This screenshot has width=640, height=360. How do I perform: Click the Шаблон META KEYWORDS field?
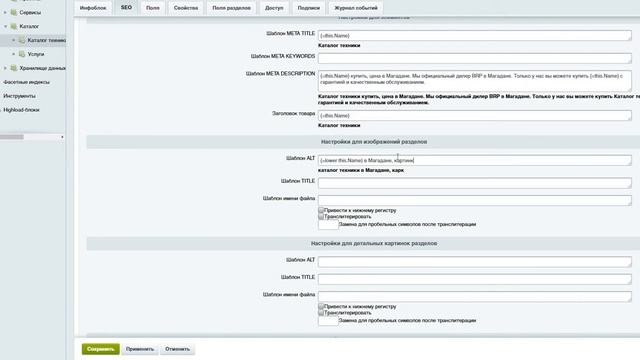(x=475, y=58)
